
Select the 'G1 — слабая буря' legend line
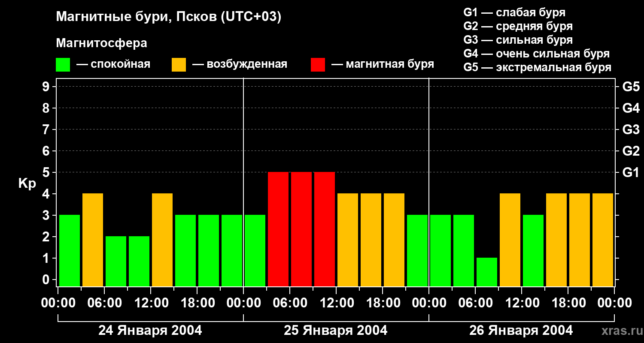click(514, 12)
